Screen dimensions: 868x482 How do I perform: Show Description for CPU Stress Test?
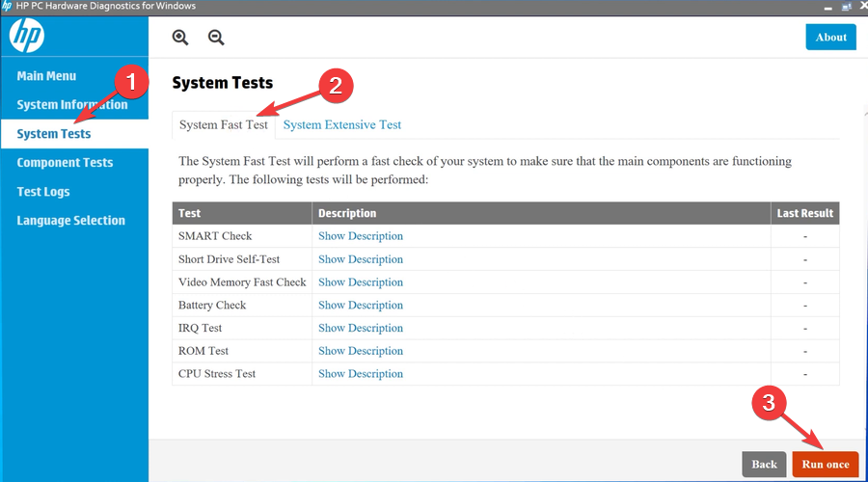coord(361,374)
